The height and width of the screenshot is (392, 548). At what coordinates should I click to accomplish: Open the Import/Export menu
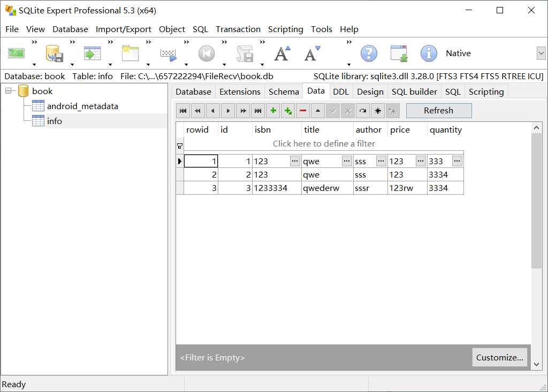point(124,29)
